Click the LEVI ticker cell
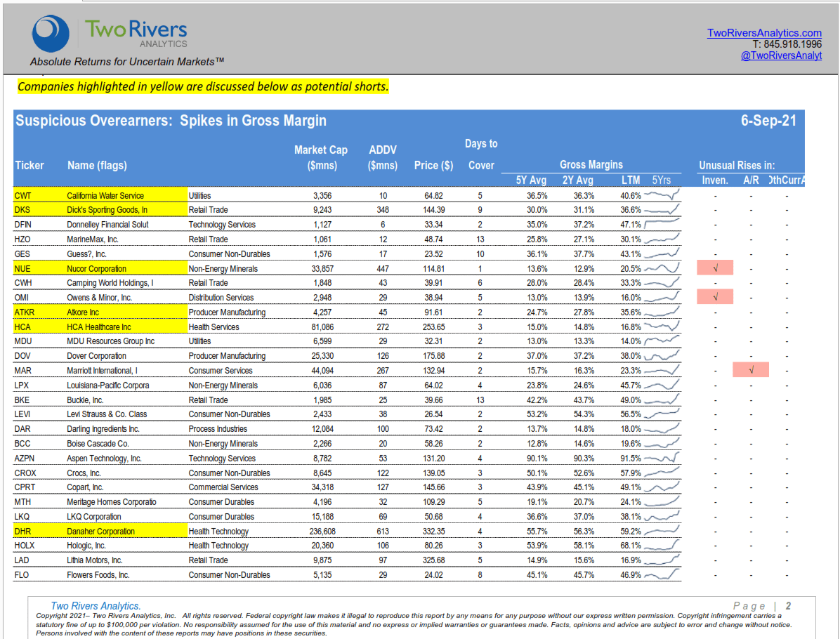Viewport: 840px width, 639px height. (22, 414)
